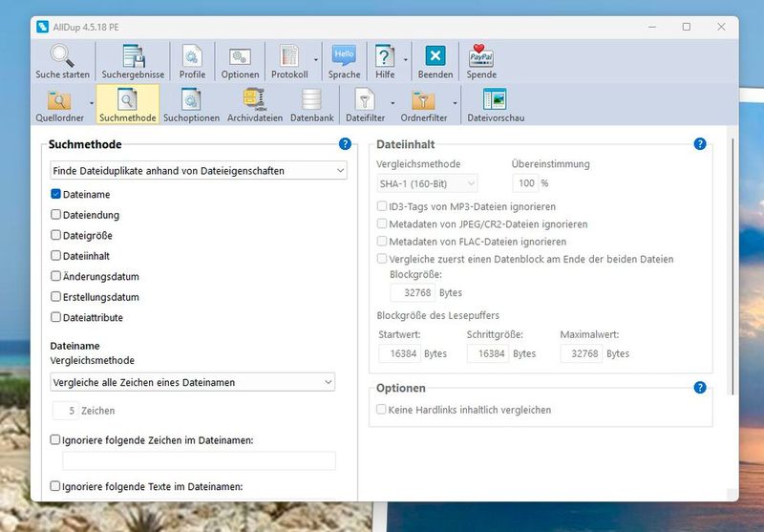The width and height of the screenshot is (764, 532).
Task: Enable the Dateigröße checkbox
Action: point(55,235)
